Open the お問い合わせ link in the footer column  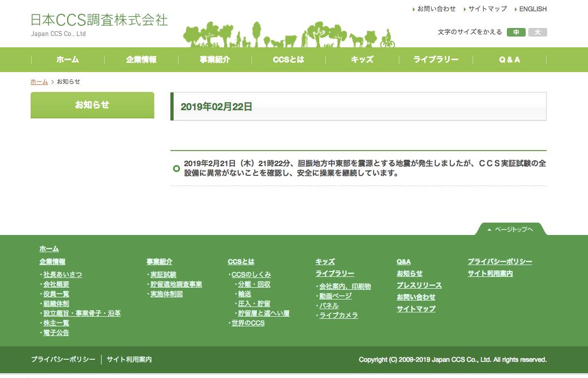416,297
